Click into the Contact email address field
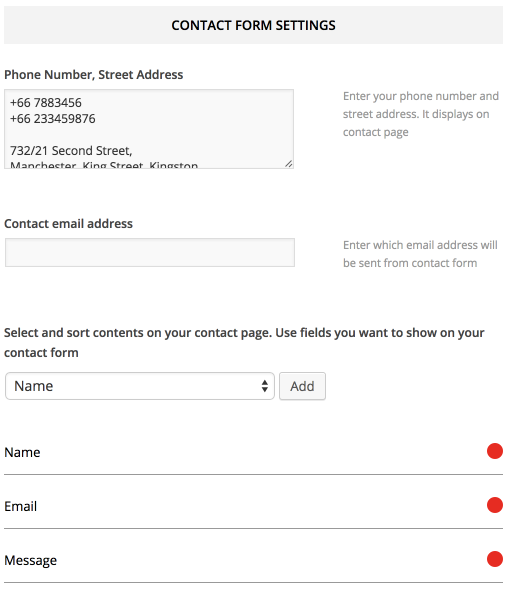This screenshot has width=510, height=589. pos(150,252)
